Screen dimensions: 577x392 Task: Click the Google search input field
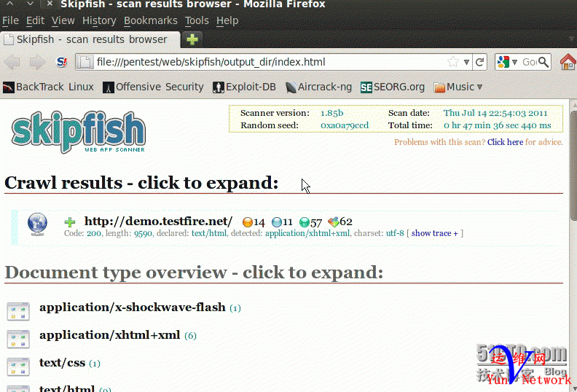click(529, 62)
